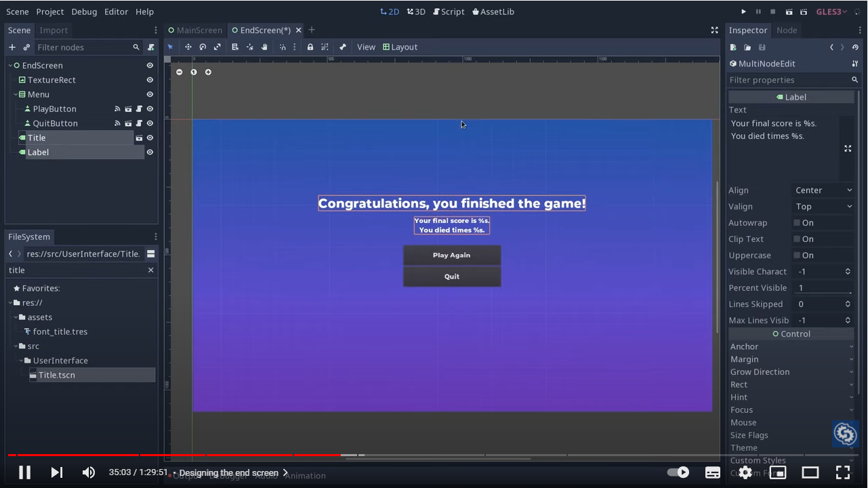868x488 pixels.
Task: Instance a child scene with link icon
Action: tap(26, 47)
